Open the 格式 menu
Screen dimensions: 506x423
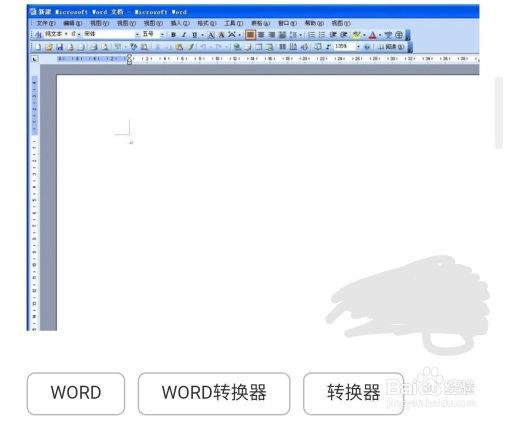[x=207, y=23]
